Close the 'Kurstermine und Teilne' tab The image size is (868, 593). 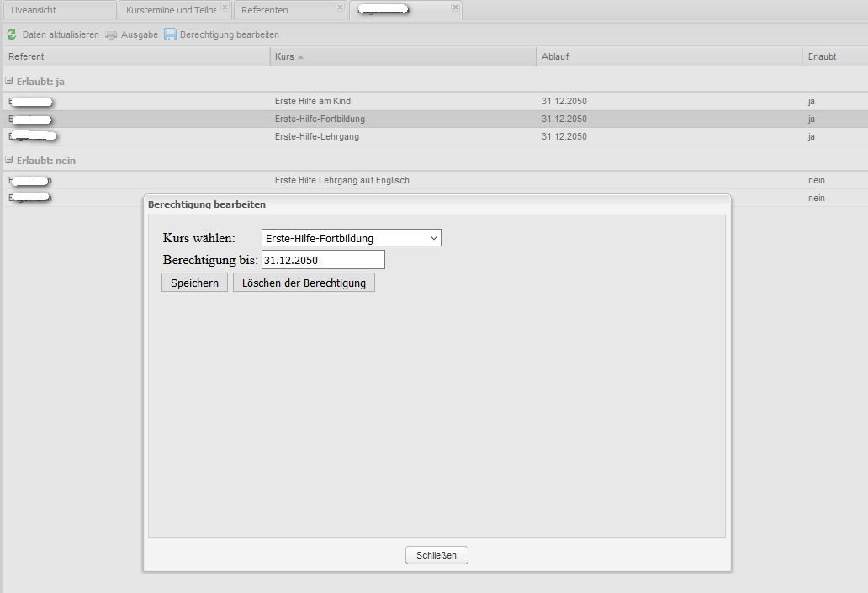[225, 7]
